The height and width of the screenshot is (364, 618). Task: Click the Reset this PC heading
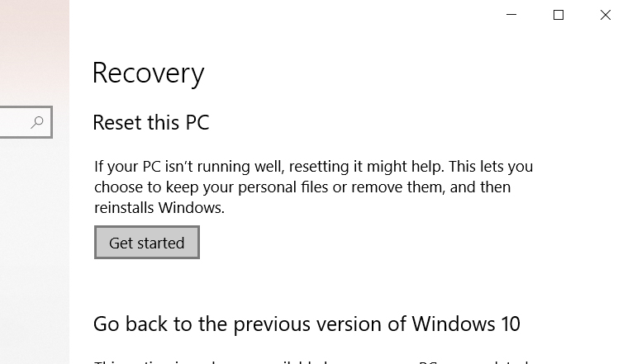tap(151, 122)
